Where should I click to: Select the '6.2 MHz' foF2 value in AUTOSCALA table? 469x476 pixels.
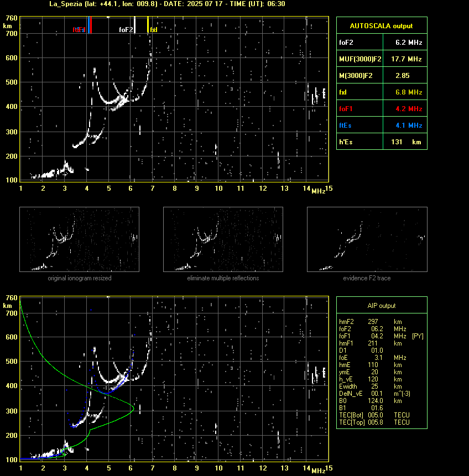[409, 42]
